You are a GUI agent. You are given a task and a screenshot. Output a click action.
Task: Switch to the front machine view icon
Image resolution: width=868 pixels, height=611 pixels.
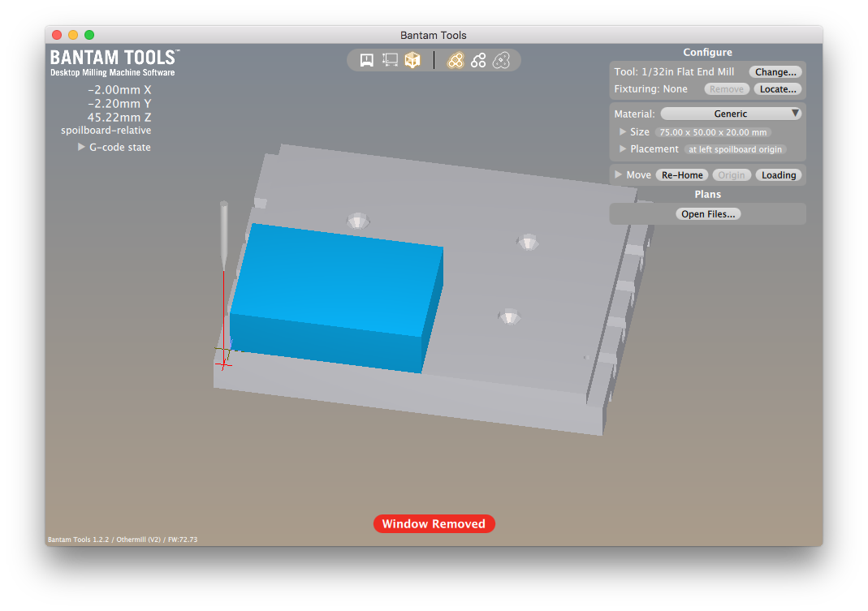(x=366, y=60)
